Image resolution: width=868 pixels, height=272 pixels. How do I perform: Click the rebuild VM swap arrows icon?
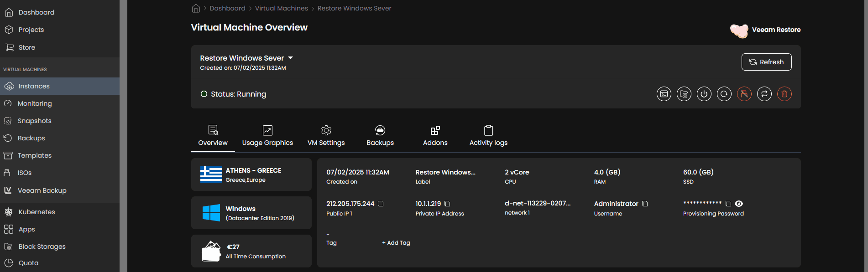764,94
